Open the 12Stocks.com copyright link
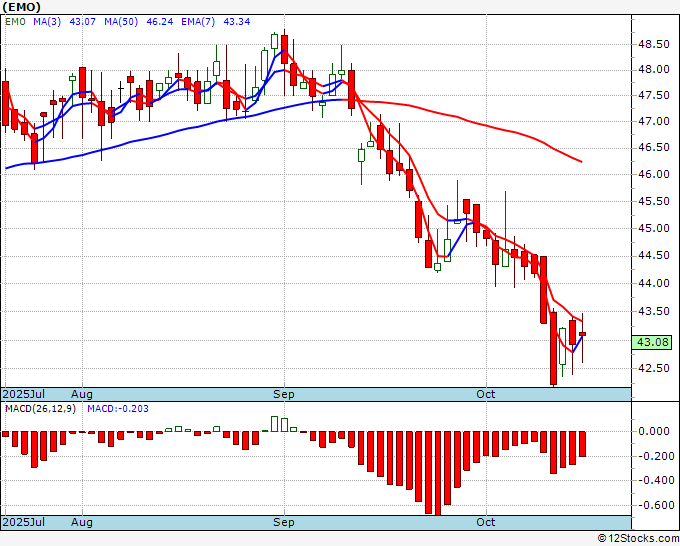Image resolution: width=680 pixels, height=546 pixels. point(638,539)
